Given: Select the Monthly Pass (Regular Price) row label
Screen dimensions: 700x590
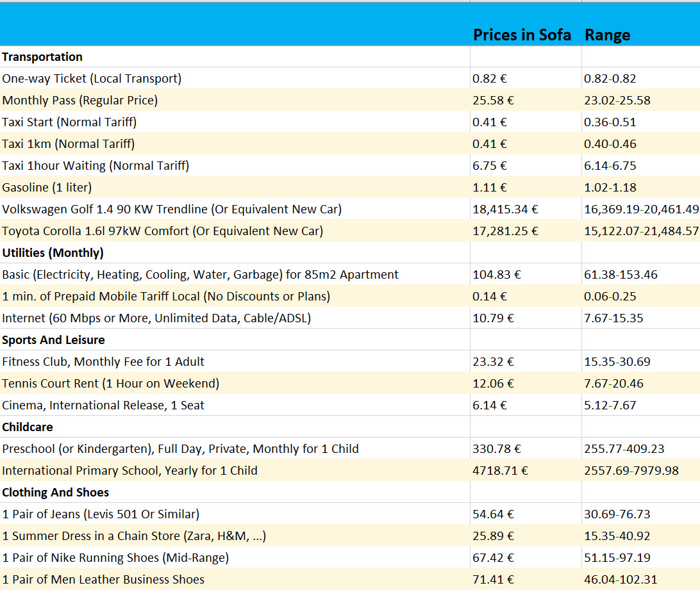Looking at the screenshot, I should click(x=80, y=101).
